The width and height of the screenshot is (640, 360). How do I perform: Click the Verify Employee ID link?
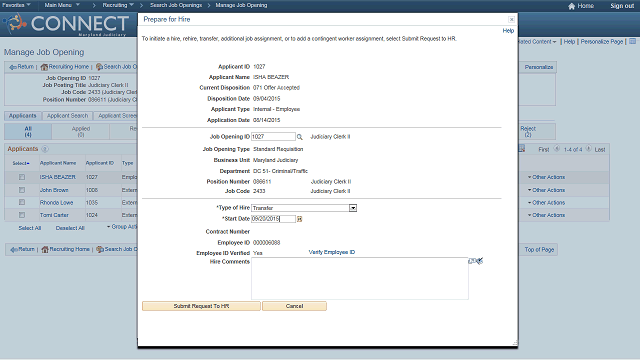(x=332, y=252)
